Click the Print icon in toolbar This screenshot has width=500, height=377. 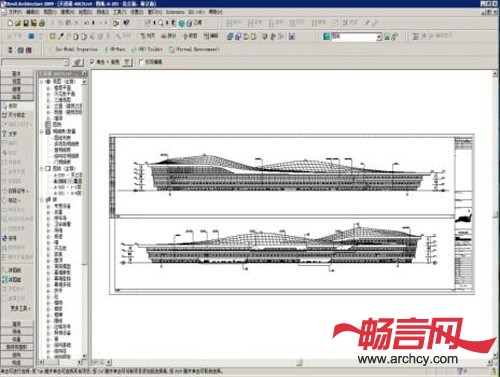[x=42, y=23]
